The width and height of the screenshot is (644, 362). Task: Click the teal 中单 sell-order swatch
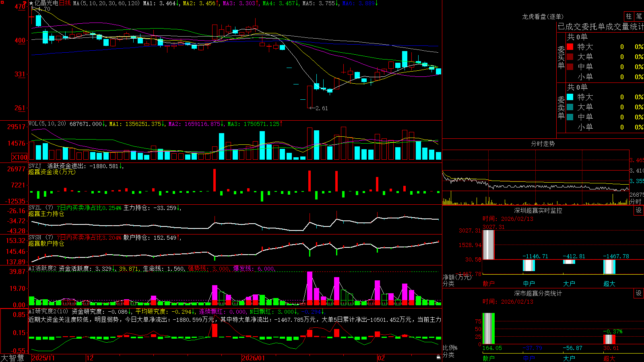(x=570, y=117)
